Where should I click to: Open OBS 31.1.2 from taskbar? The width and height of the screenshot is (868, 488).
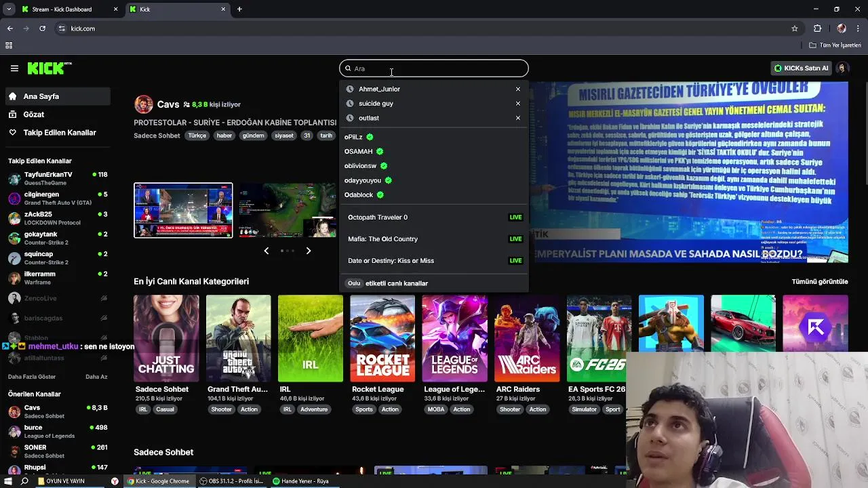coord(231,481)
